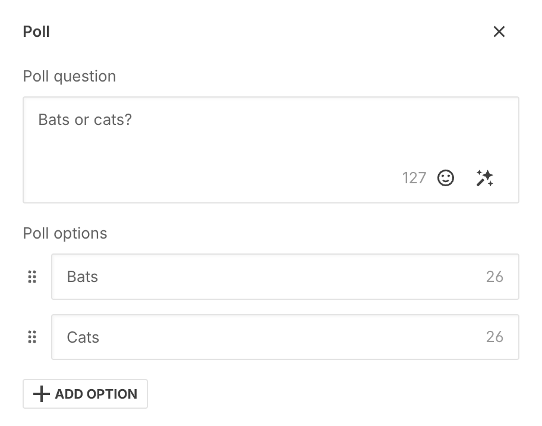Open the emoji picker smiley icon
Image resolution: width=542 pixels, height=426 pixels.
[446, 178]
